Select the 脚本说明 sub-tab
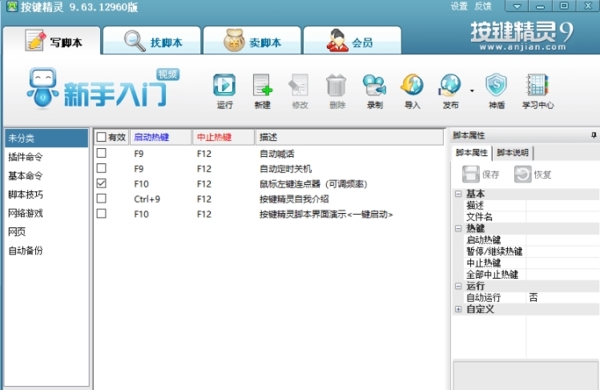Screen dimensions: 600x390 pyautogui.click(x=513, y=153)
